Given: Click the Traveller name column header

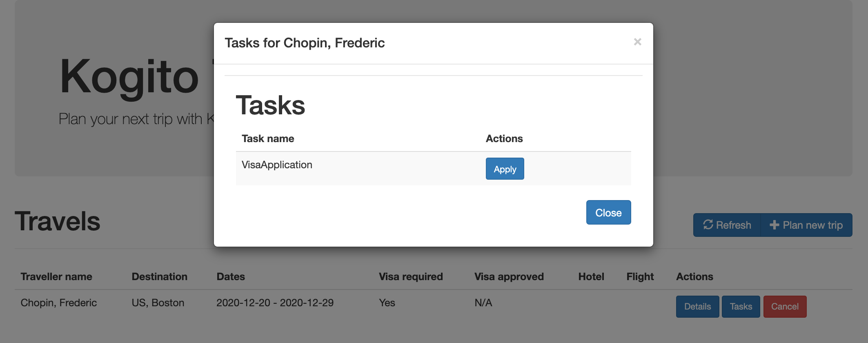Looking at the screenshot, I should click(x=56, y=277).
